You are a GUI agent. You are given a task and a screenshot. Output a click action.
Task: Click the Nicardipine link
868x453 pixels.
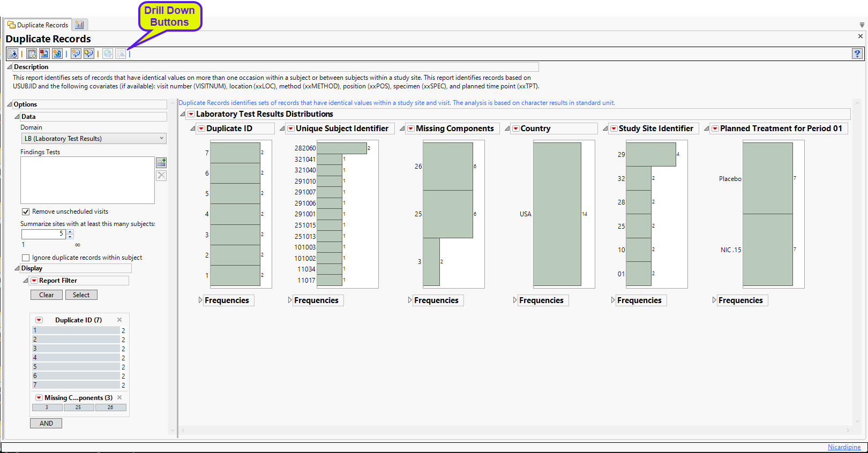(844, 447)
